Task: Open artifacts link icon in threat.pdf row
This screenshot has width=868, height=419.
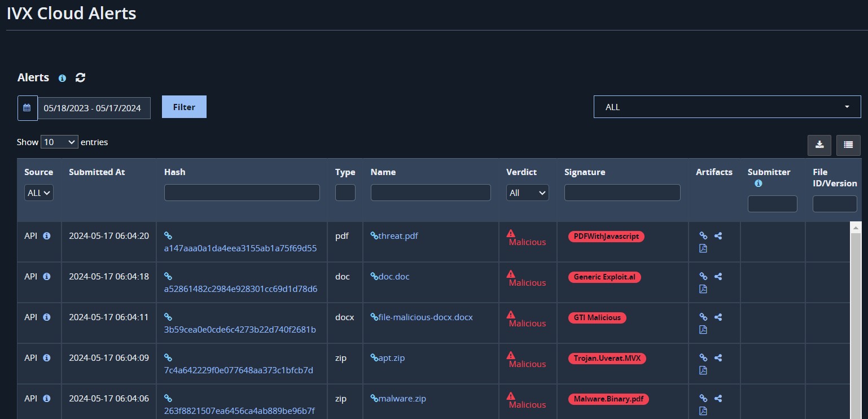Action: click(x=703, y=236)
